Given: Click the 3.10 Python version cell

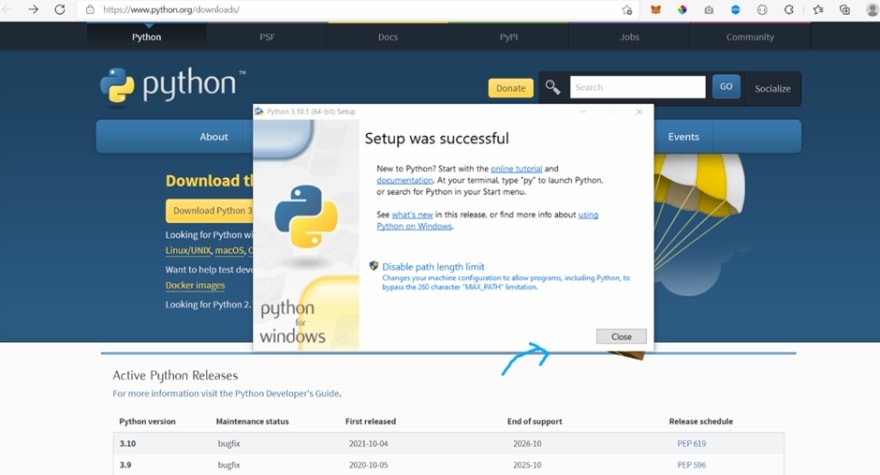Looking at the screenshot, I should tap(127, 444).
